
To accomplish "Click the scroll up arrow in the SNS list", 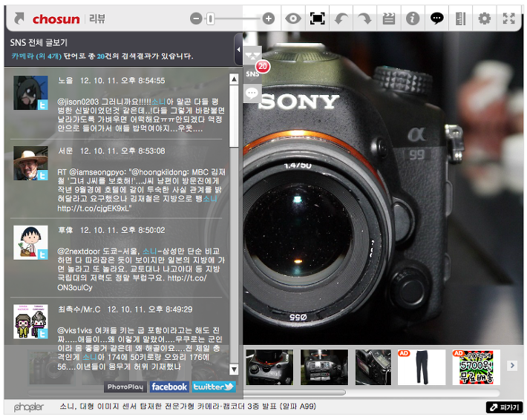I will click(234, 79).
